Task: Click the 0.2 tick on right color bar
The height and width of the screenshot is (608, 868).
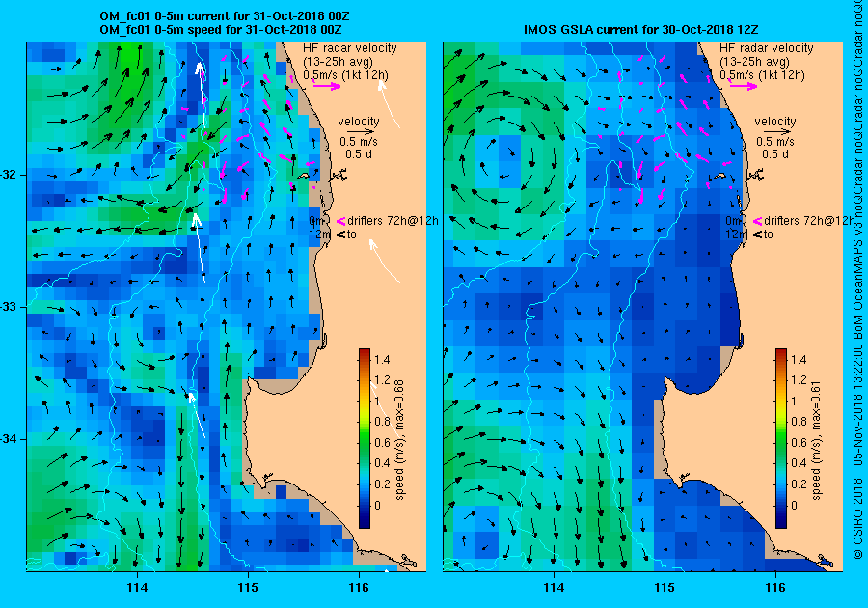Action: pos(799,484)
